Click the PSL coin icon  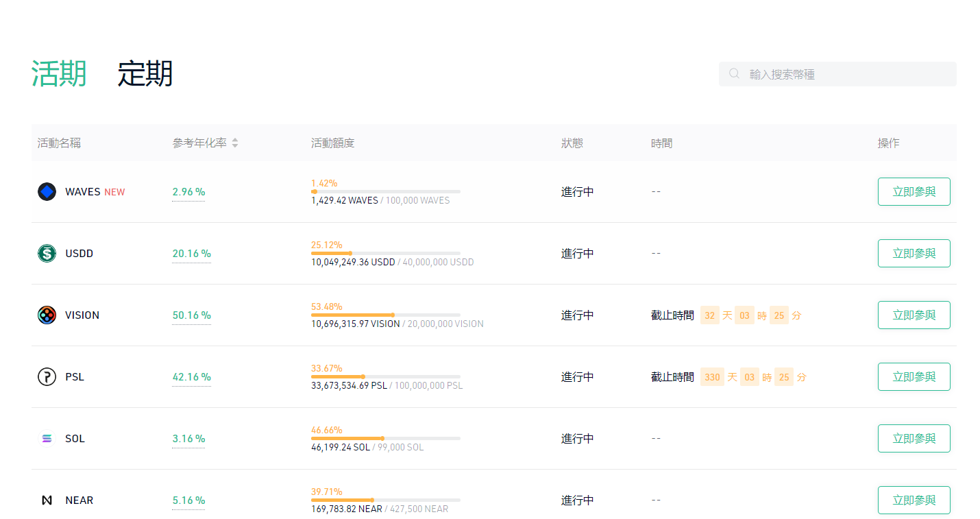click(47, 377)
